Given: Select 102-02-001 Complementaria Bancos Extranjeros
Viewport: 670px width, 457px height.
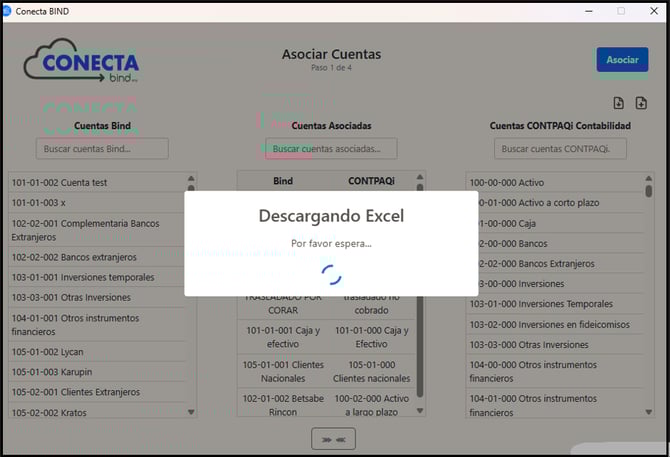Looking at the screenshot, I should 98,230.
